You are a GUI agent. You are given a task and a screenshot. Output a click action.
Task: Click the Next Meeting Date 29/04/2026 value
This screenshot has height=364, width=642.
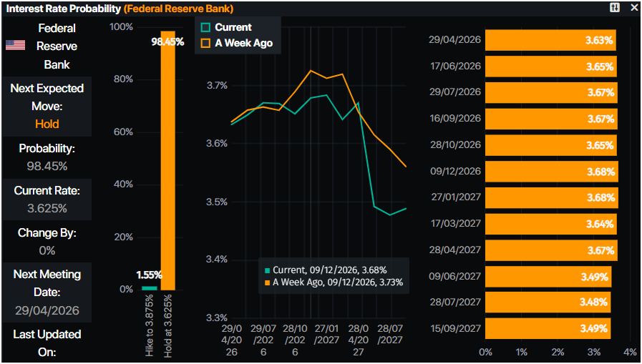(47, 310)
